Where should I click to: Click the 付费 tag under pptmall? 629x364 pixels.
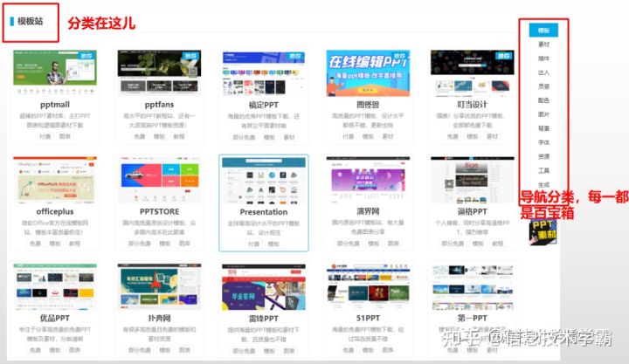click(x=45, y=137)
